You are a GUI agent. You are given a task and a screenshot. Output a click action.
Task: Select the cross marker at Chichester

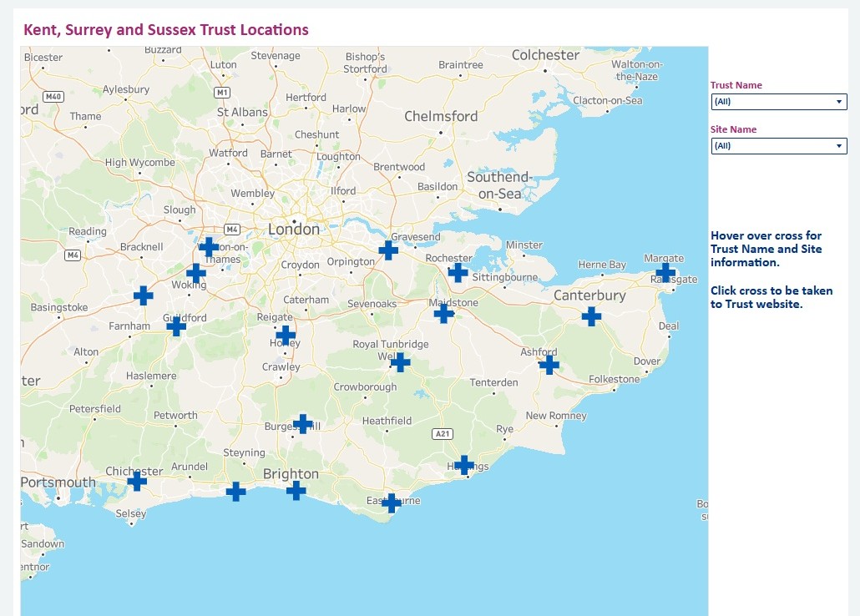(137, 481)
